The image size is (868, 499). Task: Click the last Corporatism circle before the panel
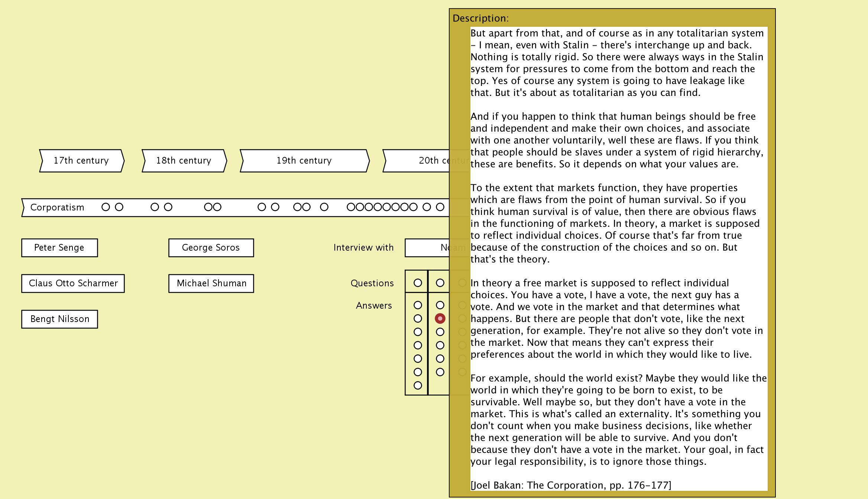[x=440, y=207]
